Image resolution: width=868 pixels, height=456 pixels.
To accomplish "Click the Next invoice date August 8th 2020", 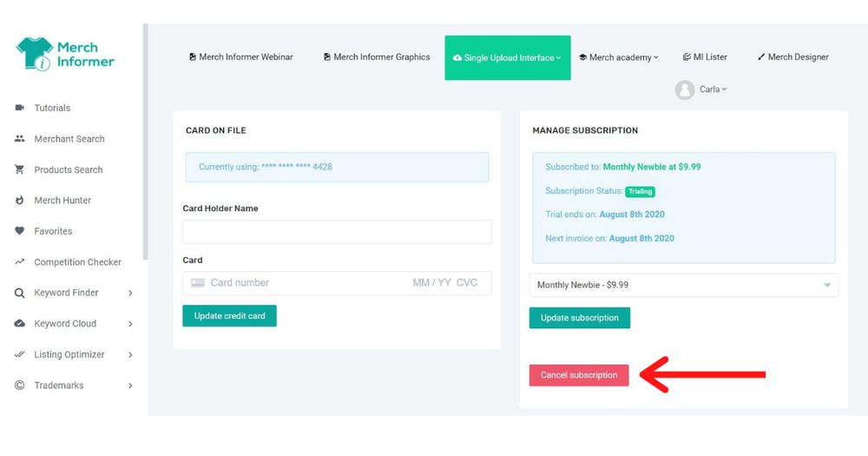I will (641, 238).
